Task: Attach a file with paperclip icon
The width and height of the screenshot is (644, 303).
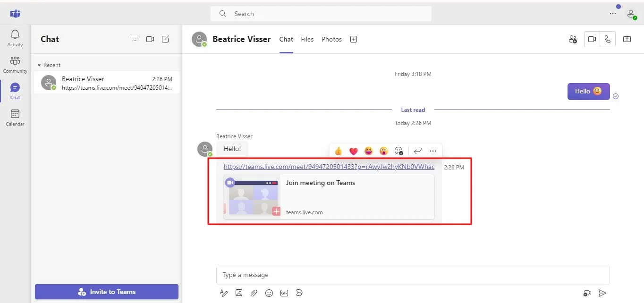Action: [254, 293]
